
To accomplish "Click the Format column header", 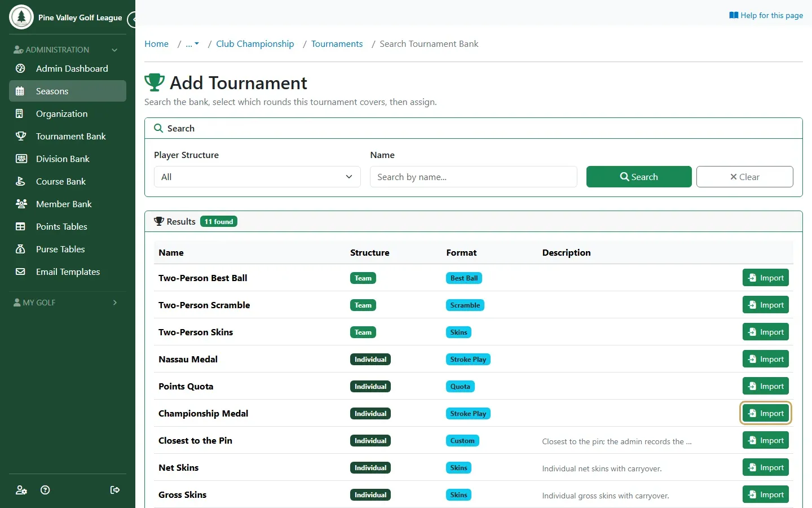I will (461, 252).
